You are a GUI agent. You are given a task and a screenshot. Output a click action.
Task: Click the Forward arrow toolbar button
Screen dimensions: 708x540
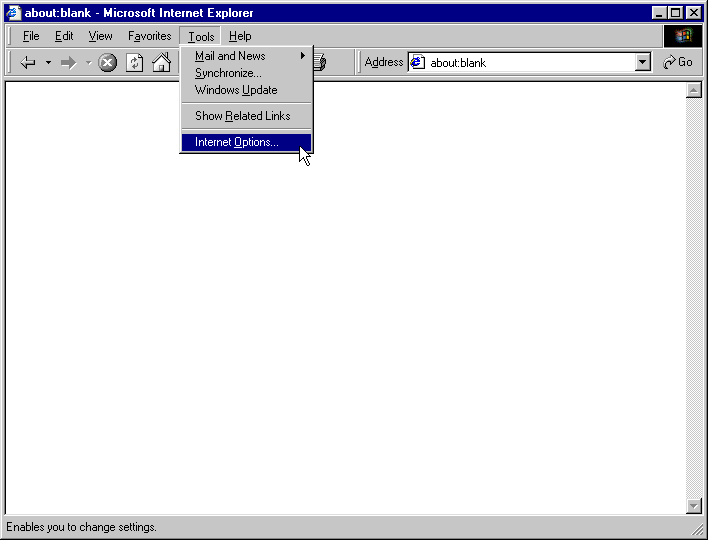(69, 62)
